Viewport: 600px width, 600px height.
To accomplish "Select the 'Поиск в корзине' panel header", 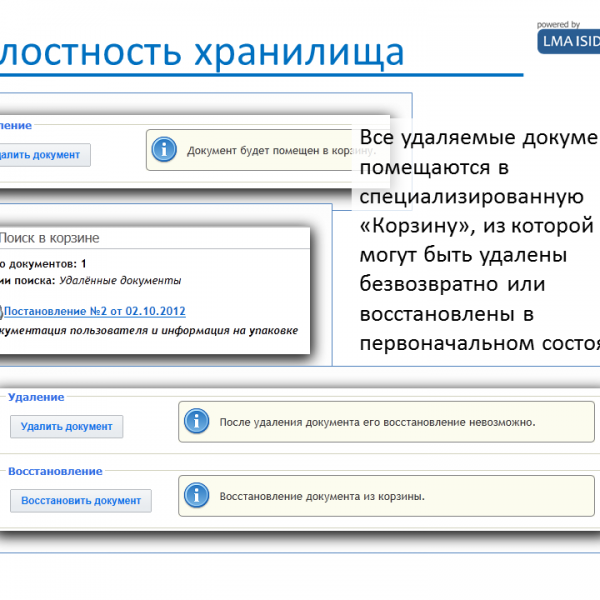I will (x=56, y=239).
